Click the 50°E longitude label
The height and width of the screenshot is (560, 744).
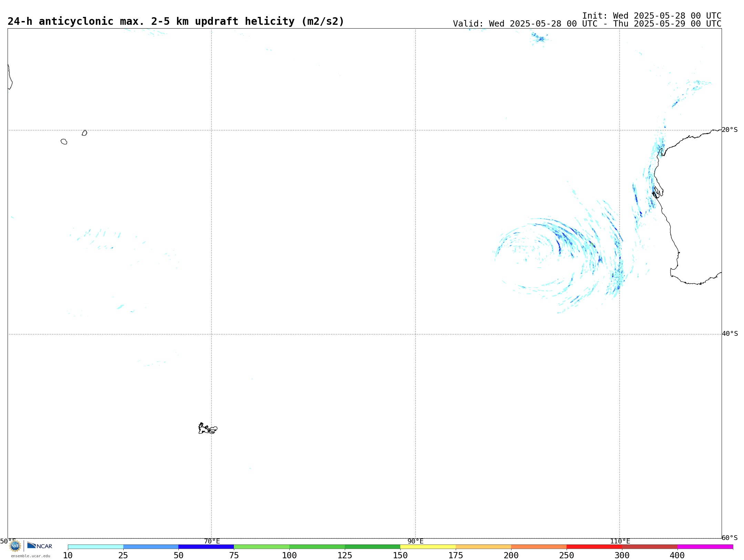(x=8, y=541)
